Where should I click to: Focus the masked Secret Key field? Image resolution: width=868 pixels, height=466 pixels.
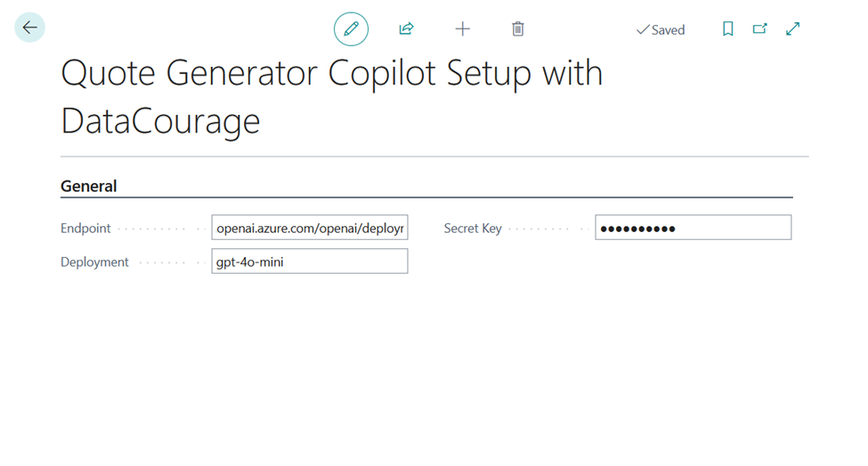(693, 229)
